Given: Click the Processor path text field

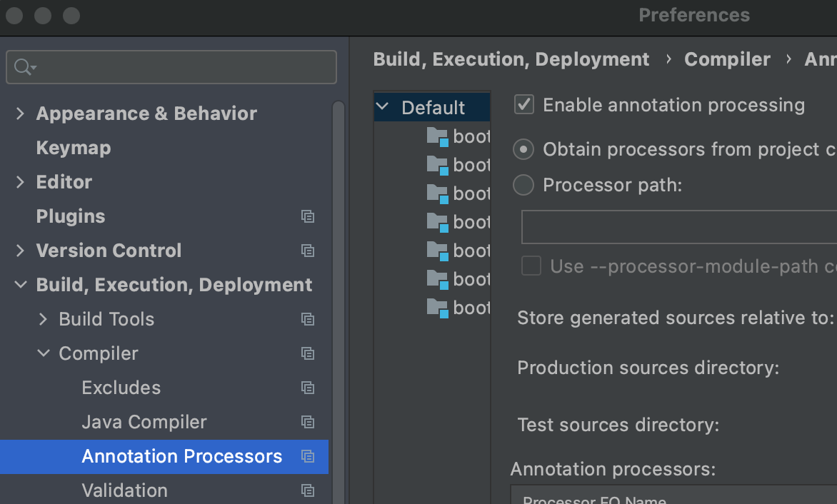Looking at the screenshot, I should click(x=678, y=227).
